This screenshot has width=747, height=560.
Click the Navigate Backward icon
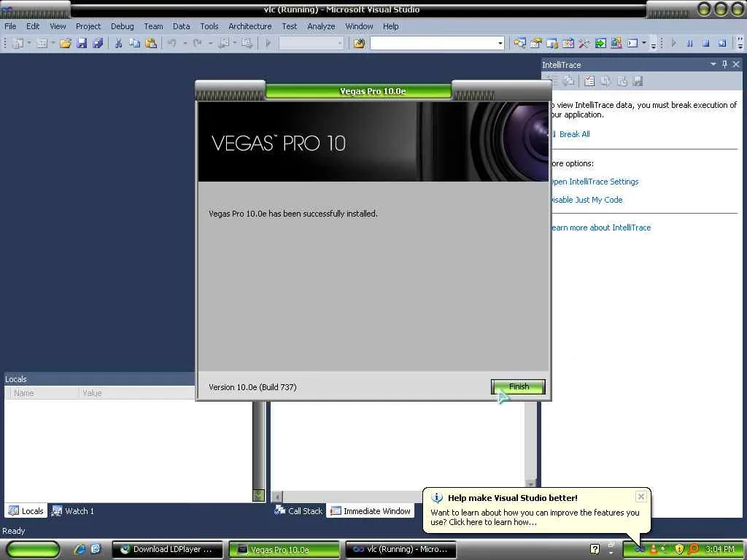[223, 43]
